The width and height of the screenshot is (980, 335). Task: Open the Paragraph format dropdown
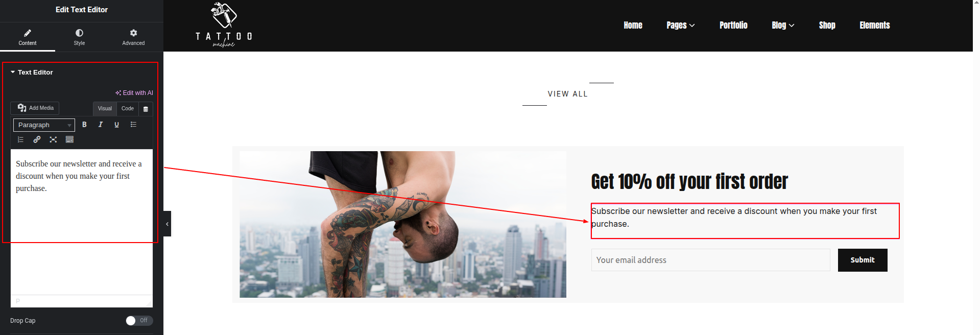[x=44, y=125]
